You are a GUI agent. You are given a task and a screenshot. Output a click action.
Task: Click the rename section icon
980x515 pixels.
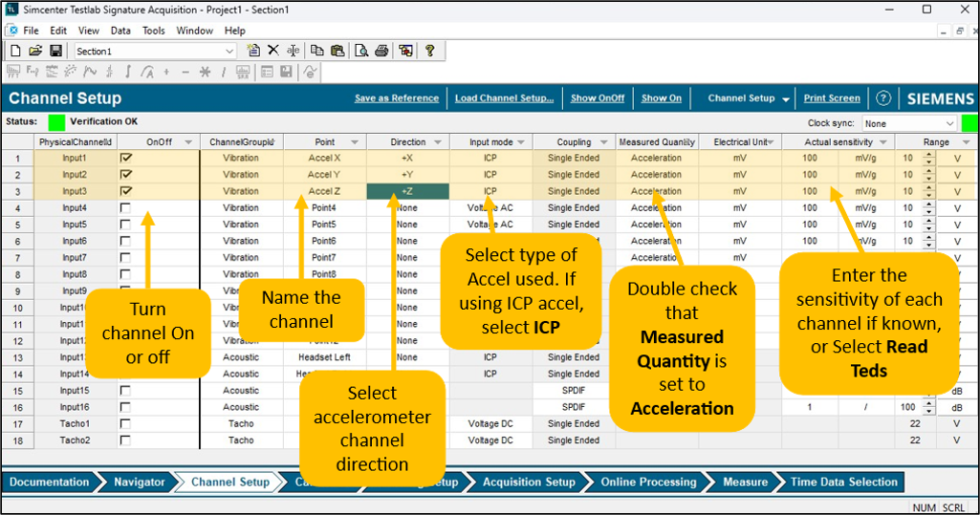coord(294,52)
